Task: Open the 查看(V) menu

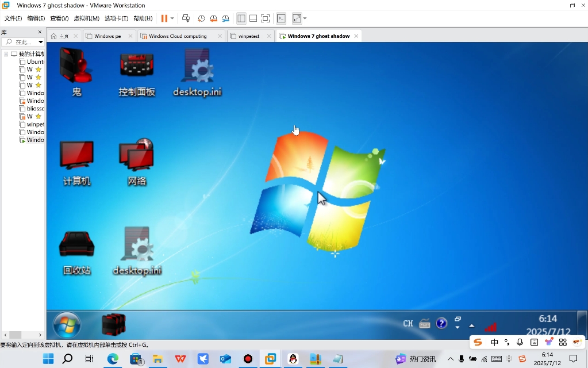Action: [59, 18]
